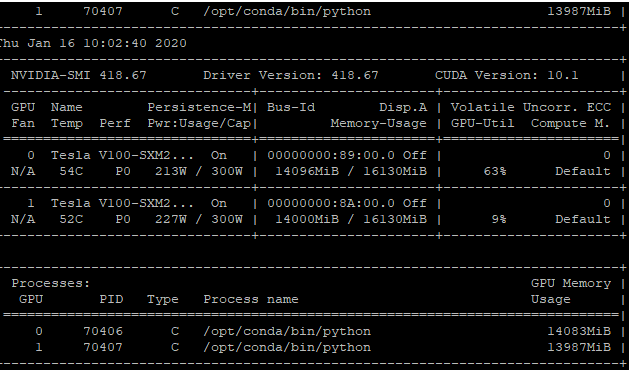Click the '54C' temperature value

pos(71,171)
